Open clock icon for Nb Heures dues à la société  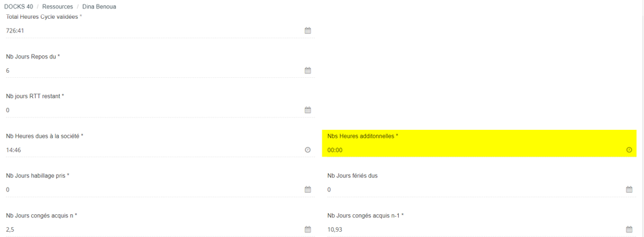click(x=307, y=150)
